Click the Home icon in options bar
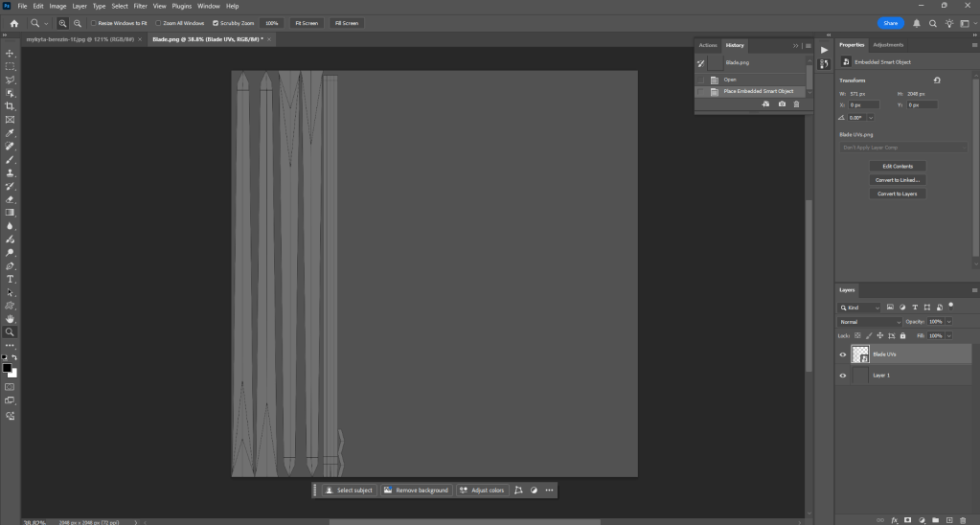The width and height of the screenshot is (980, 525). point(13,22)
